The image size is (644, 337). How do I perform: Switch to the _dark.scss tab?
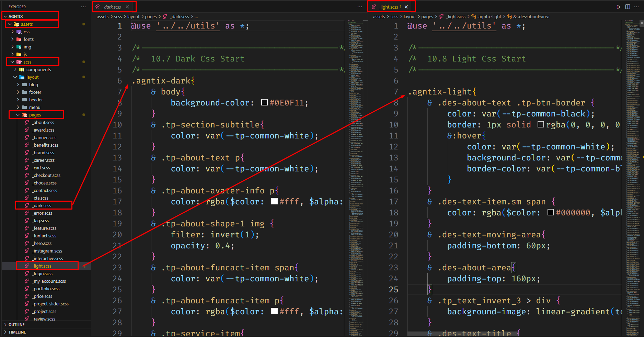pos(112,7)
